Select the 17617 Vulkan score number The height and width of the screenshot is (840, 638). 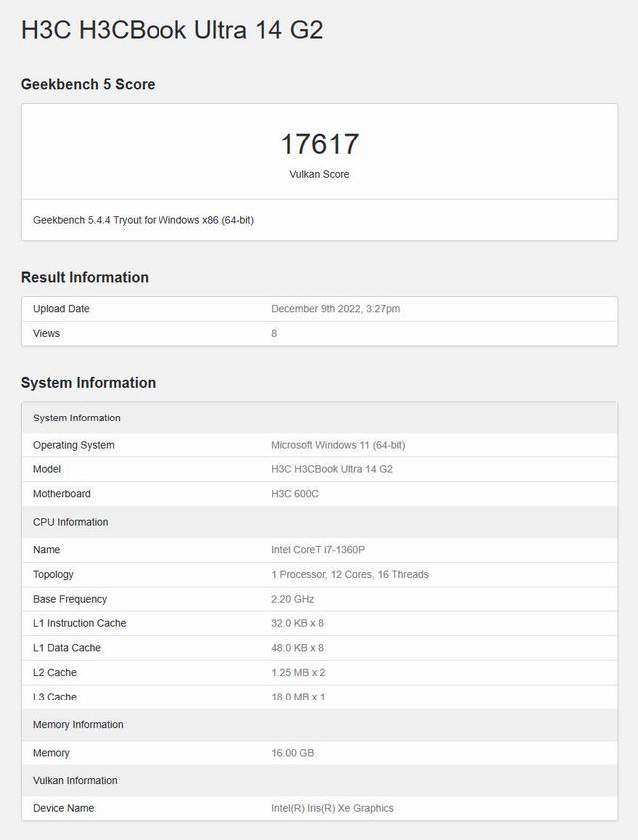point(319,144)
